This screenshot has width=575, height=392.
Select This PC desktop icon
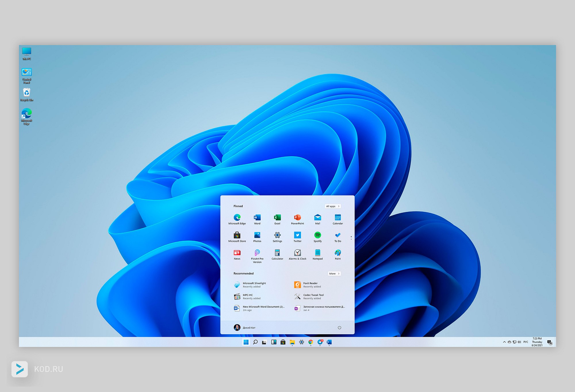tap(26, 54)
